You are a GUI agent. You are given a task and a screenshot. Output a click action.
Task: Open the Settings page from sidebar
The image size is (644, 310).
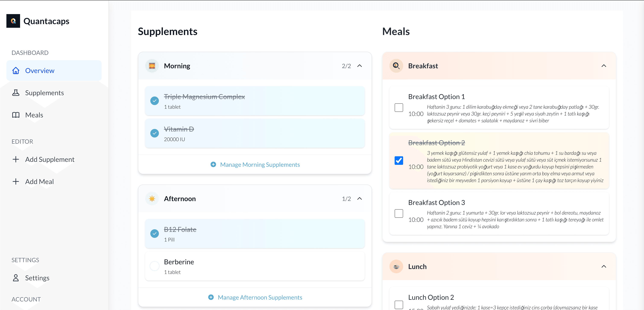click(x=38, y=278)
